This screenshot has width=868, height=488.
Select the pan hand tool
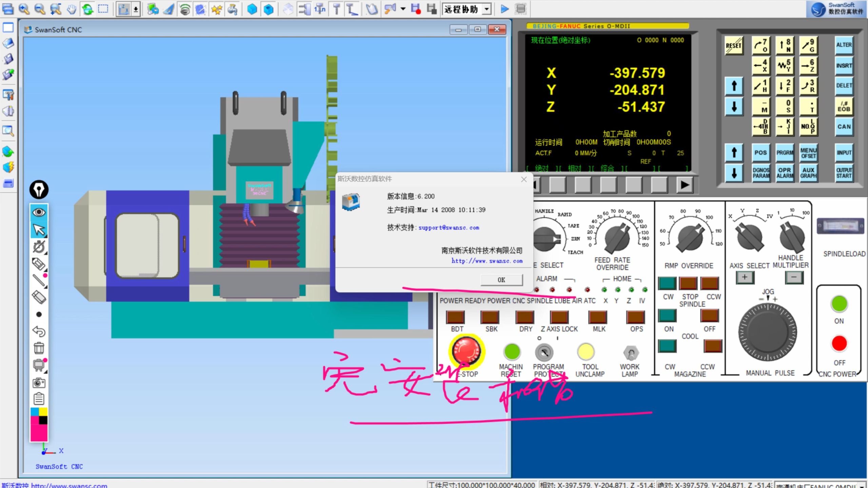point(71,9)
